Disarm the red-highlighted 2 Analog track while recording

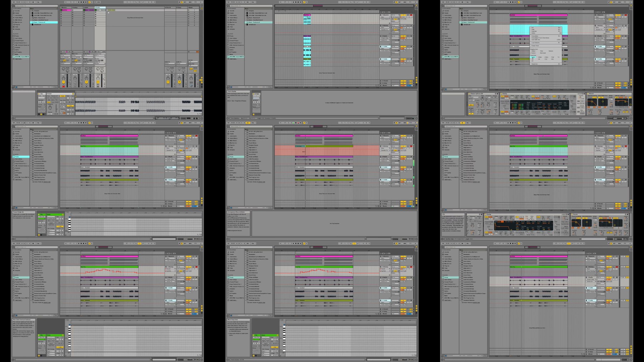(x=411, y=146)
